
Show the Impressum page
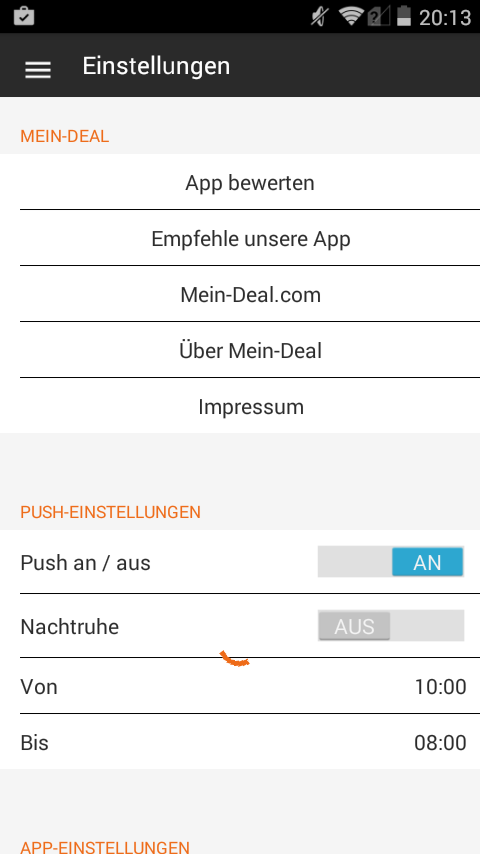(250, 406)
